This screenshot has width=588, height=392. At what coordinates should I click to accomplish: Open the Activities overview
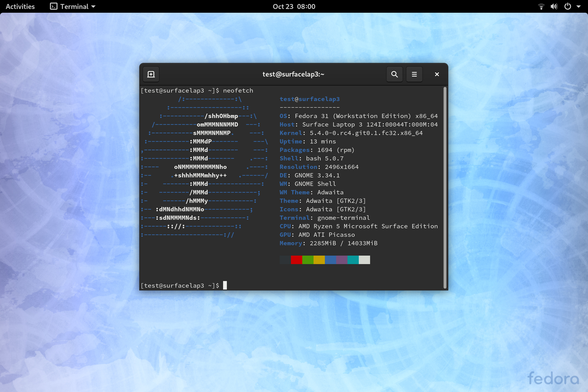tap(20, 7)
